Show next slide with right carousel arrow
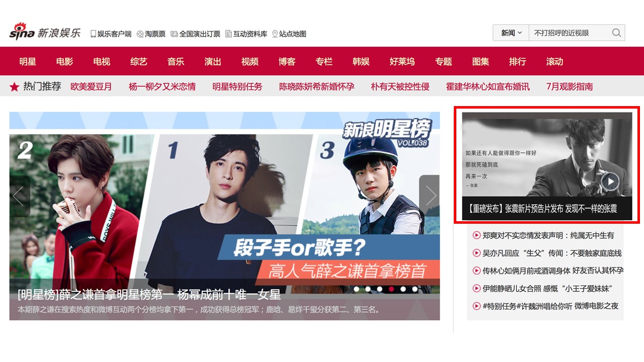This screenshot has height=362, width=644. [430, 196]
